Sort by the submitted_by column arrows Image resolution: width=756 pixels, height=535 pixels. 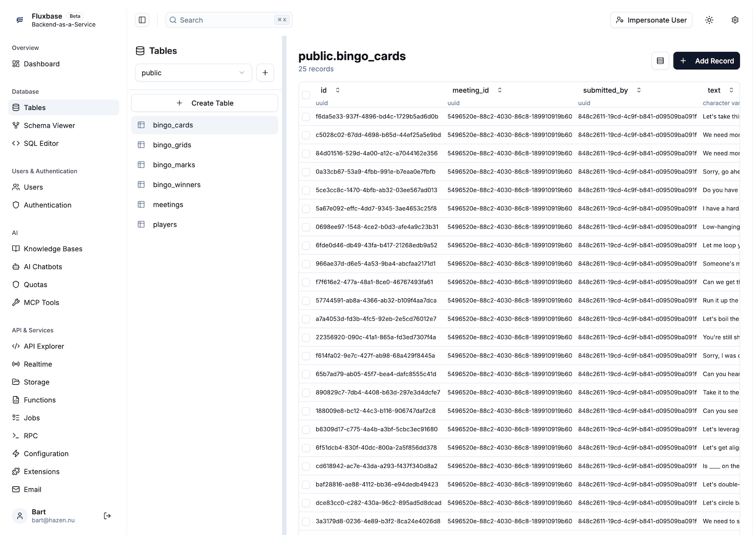click(639, 90)
